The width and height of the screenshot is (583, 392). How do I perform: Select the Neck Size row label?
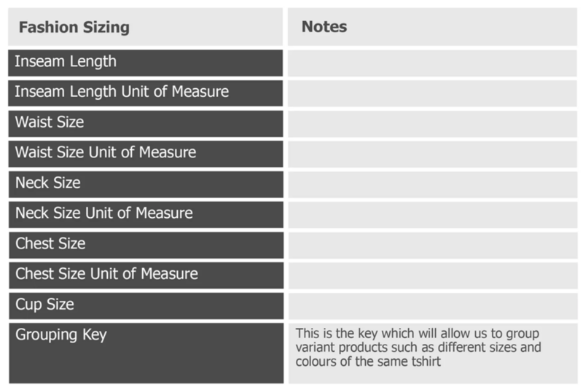[x=146, y=184]
